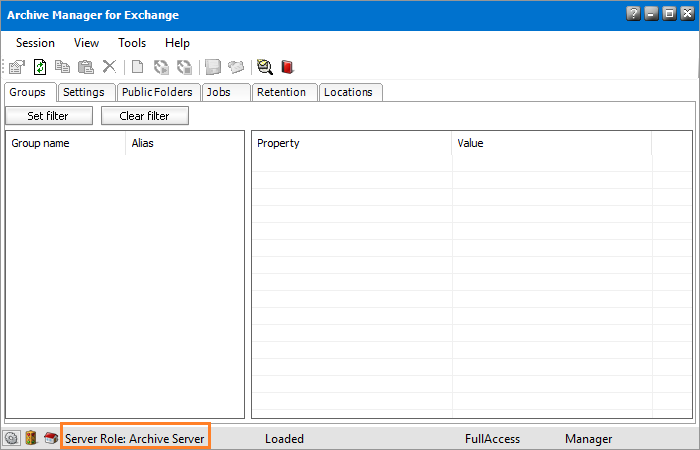Screen dimensions: 700x450
Task: Open the Session menu
Action: pyautogui.click(x=35, y=43)
